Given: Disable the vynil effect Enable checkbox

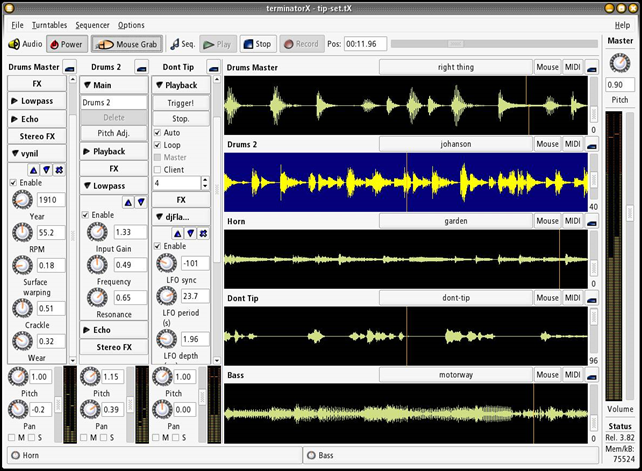Looking at the screenshot, I should 13,183.
